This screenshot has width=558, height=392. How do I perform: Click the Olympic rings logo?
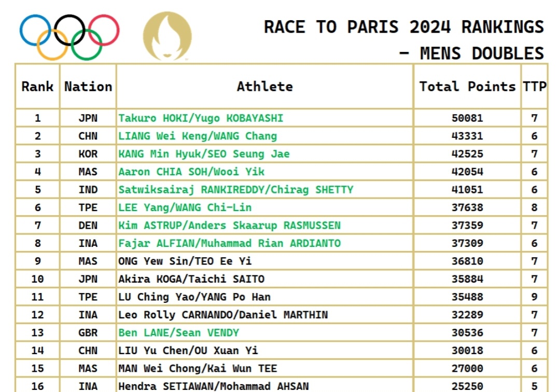point(69,37)
